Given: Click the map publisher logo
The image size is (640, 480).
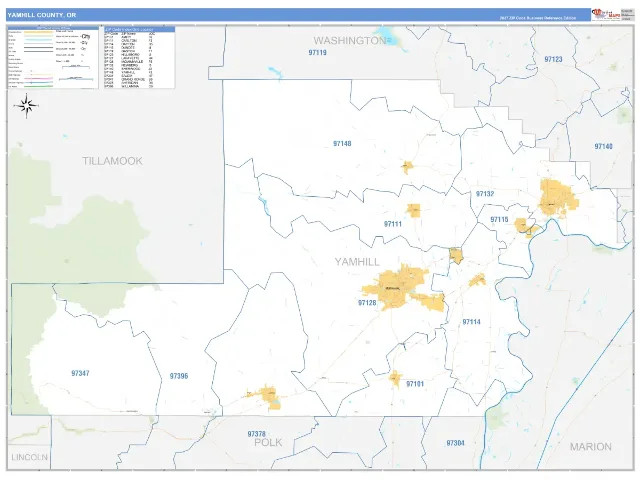Looking at the screenshot, I should click(x=606, y=14).
